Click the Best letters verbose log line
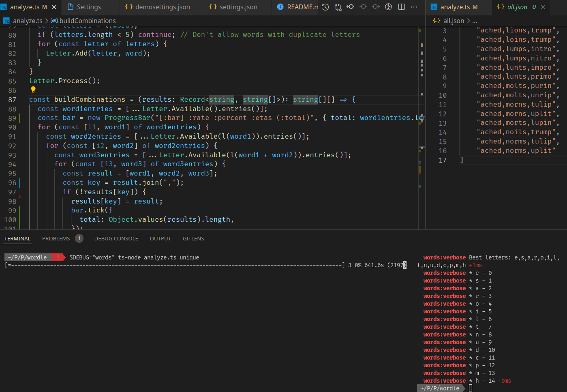567x392 pixels. click(x=488, y=261)
